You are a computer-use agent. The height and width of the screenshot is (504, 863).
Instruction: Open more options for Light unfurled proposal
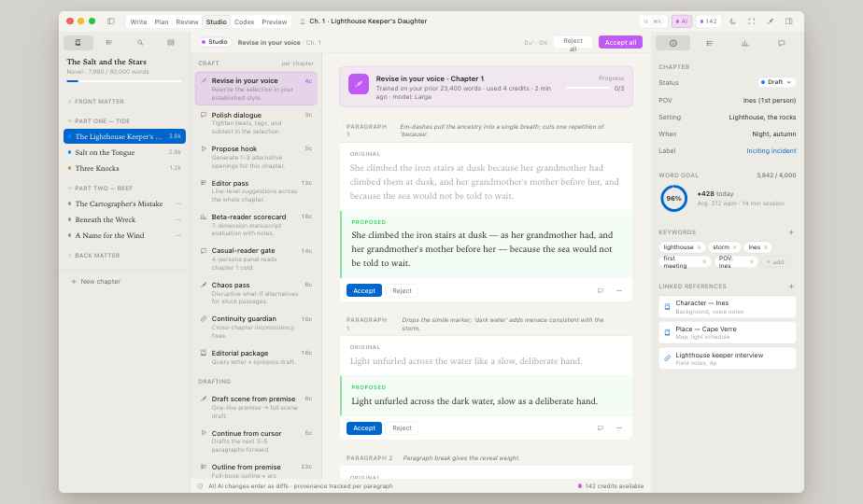point(619,428)
